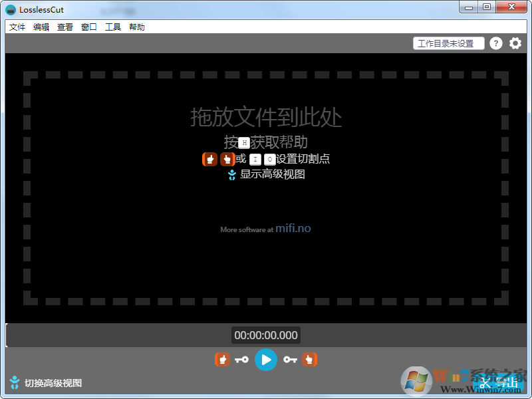Click the advanced view person icon in hint text
The image size is (532, 399).
click(232, 175)
